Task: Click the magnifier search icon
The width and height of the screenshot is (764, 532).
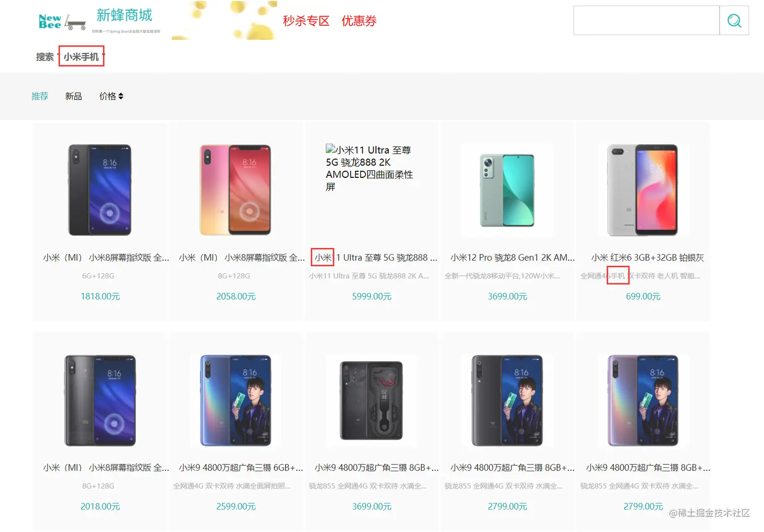Action: coord(734,21)
